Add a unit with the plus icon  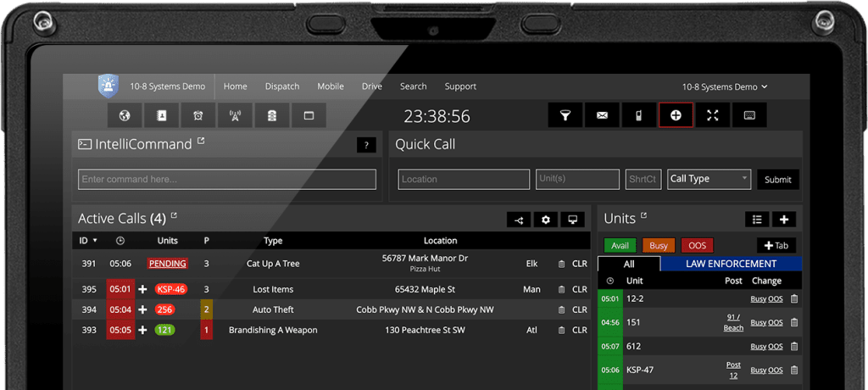(784, 220)
